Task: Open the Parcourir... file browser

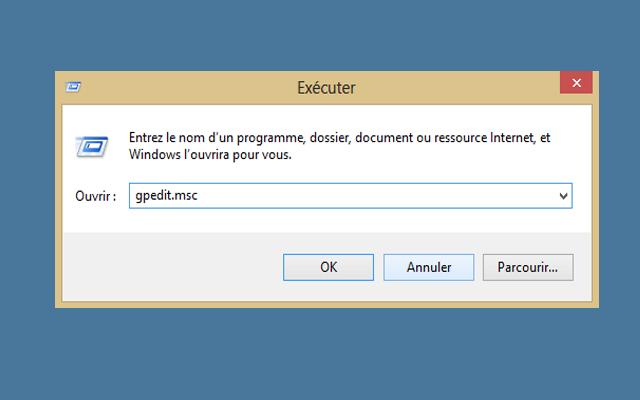Action: coord(527,267)
